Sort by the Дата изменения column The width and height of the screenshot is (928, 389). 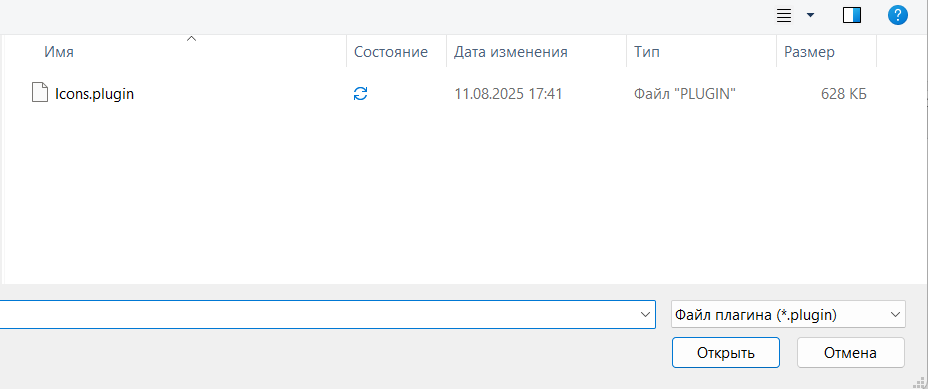click(510, 52)
